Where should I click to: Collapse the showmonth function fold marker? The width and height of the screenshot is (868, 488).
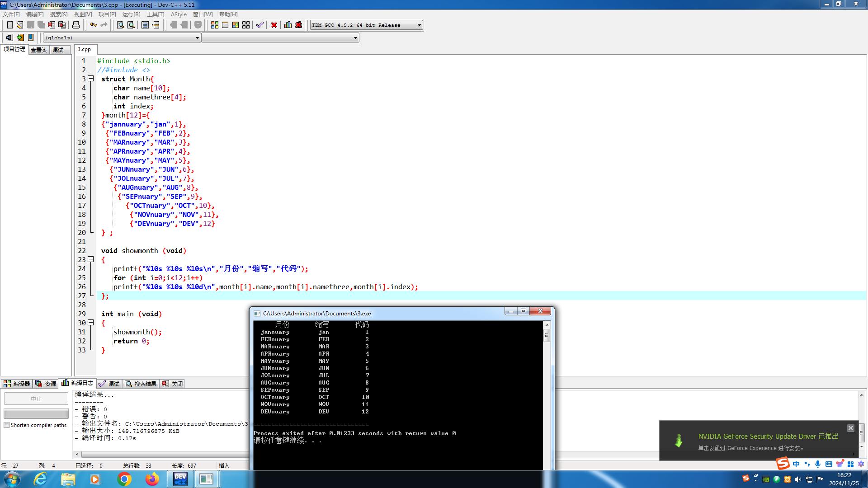tap(91, 259)
